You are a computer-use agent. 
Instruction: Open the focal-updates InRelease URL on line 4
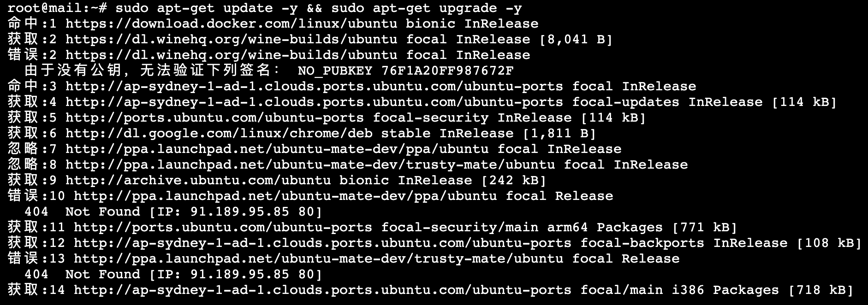tap(314, 102)
